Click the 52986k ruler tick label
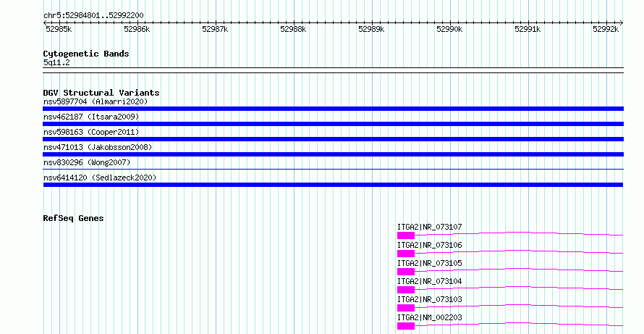Image resolution: width=644 pixels, height=334 pixels. [137, 29]
